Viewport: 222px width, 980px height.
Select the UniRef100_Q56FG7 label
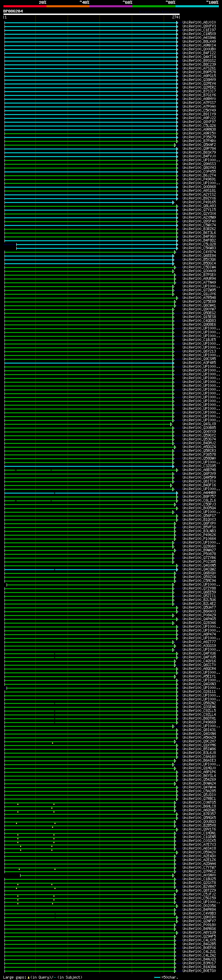[x=199, y=516]
